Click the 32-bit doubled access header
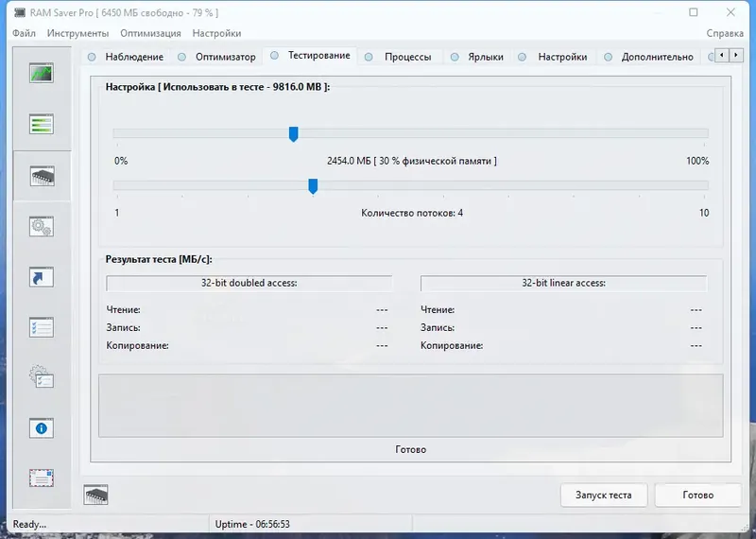Screen dimensions: 756x539 pos(249,284)
